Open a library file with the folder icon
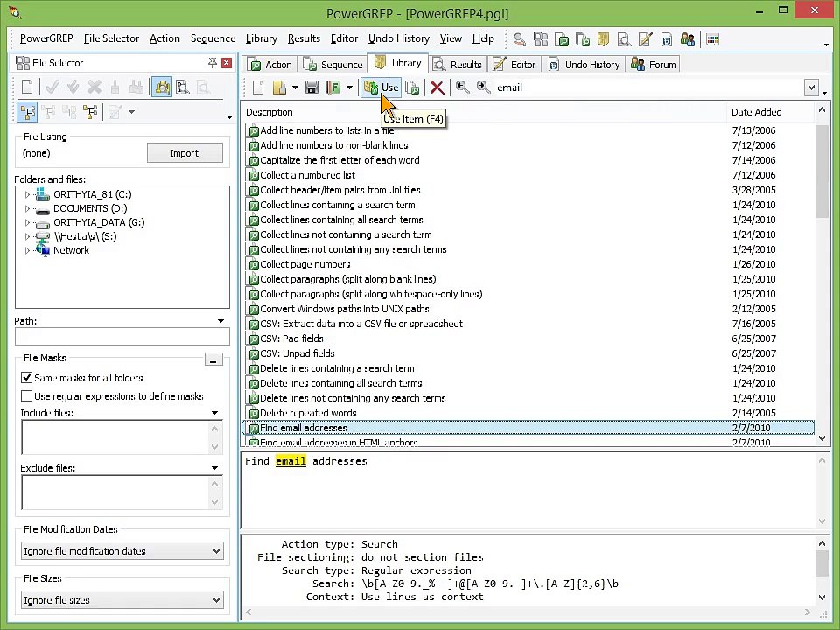The image size is (840, 630). (280, 87)
